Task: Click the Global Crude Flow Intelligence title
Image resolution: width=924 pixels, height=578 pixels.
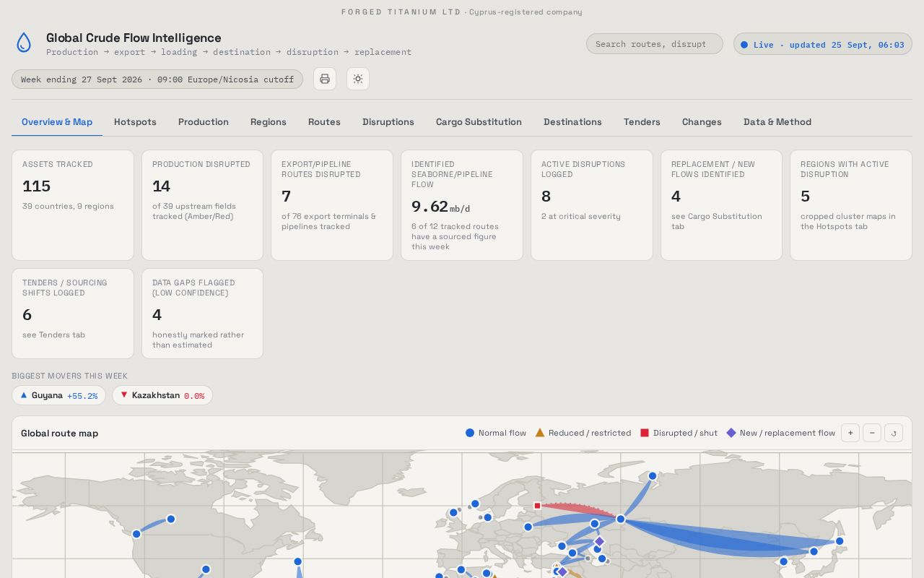Action: click(x=134, y=38)
